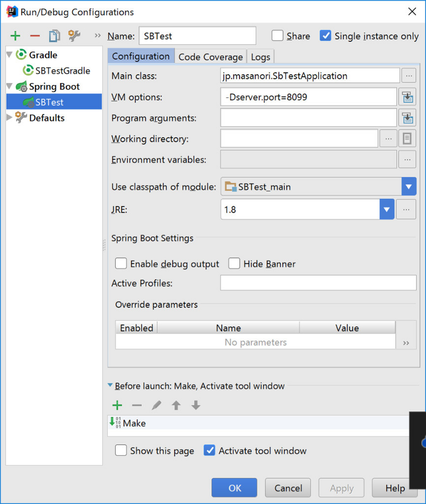The image size is (426, 504).
Task: Open the JRE dropdown
Action: (x=387, y=209)
